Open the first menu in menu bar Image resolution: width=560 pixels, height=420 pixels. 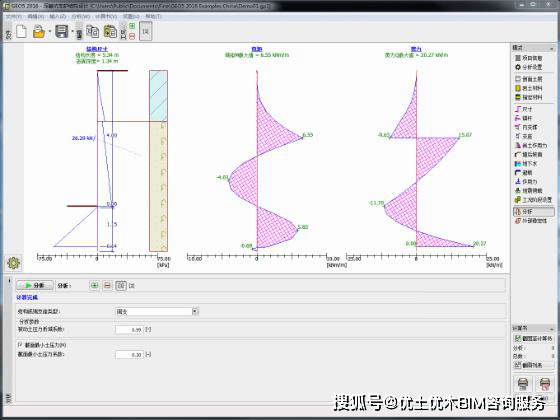point(14,16)
